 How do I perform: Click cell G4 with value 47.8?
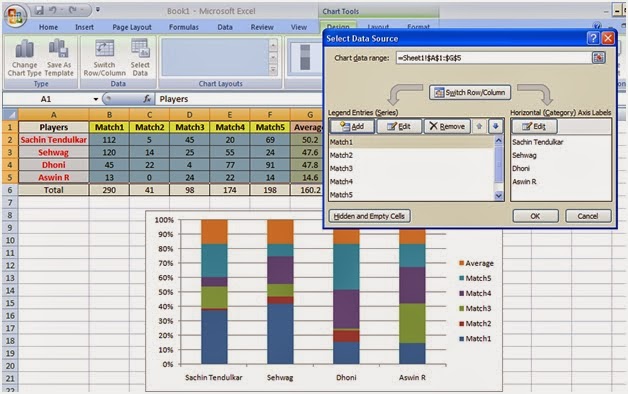click(x=308, y=165)
